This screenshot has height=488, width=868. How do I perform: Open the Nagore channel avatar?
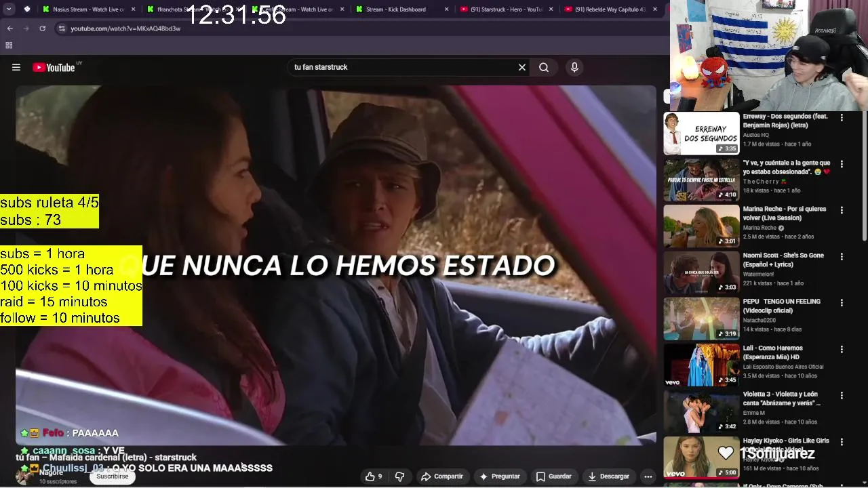24,476
